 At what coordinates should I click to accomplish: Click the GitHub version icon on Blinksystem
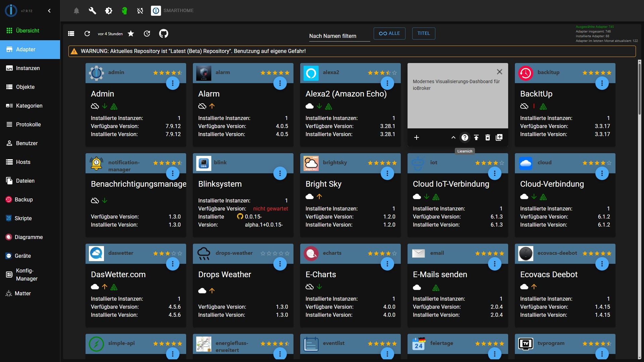pyautogui.click(x=240, y=217)
